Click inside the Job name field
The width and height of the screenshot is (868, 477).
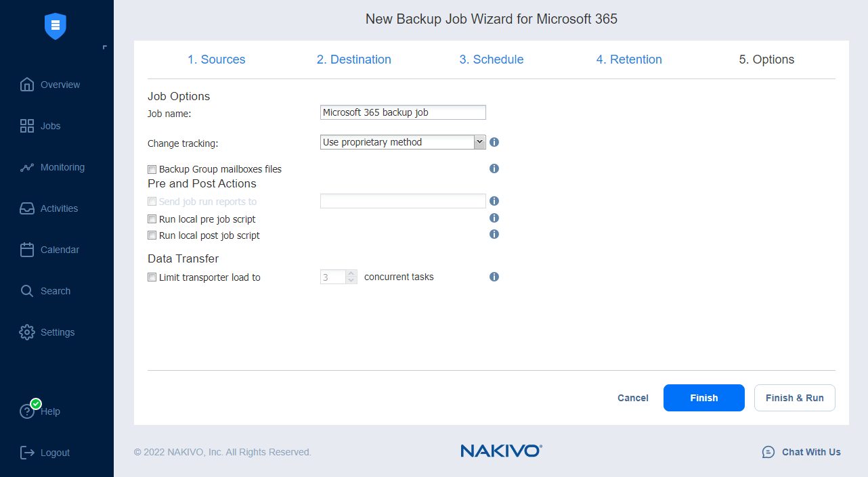click(x=402, y=112)
